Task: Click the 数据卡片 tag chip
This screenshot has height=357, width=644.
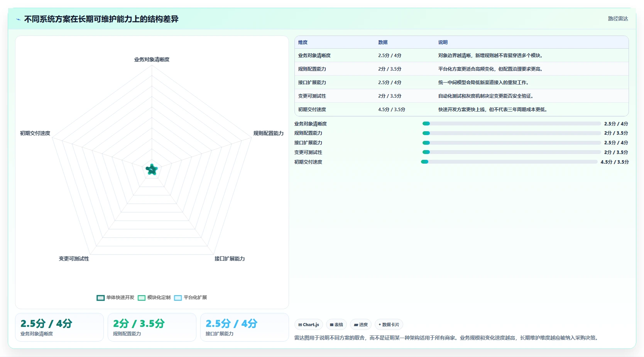Action: (389, 325)
